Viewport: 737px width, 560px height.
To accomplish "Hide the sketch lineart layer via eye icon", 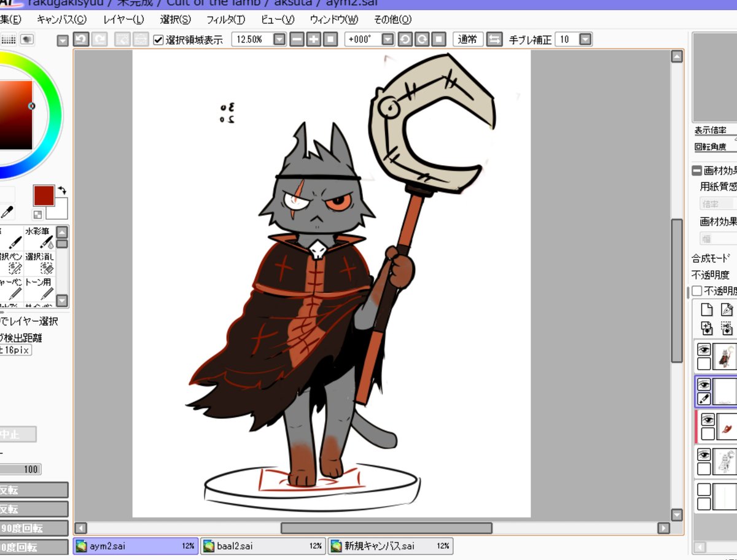I will (x=704, y=455).
